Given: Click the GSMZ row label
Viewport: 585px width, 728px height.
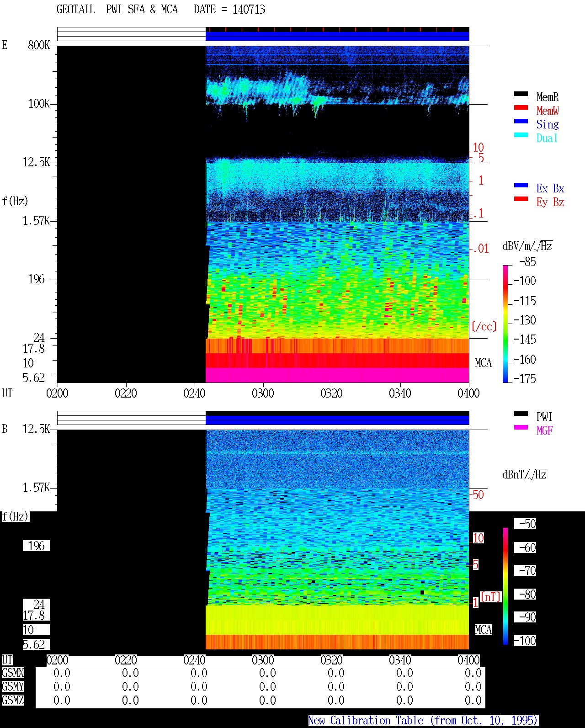Looking at the screenshot, I should click(x=13, y=700).
